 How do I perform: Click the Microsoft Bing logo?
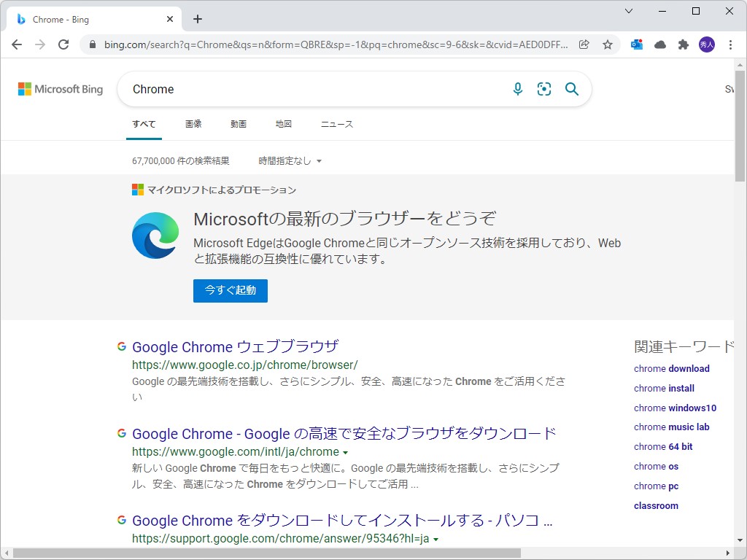click(60, 89)
